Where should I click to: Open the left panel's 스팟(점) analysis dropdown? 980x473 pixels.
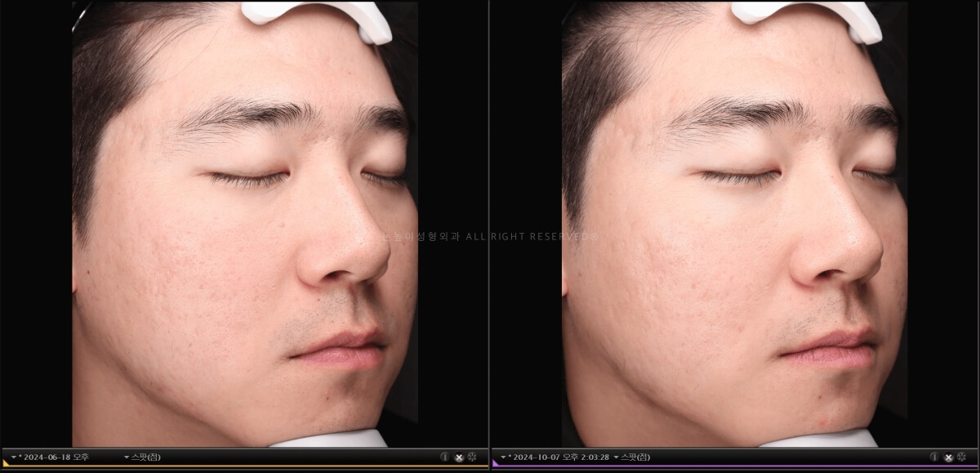point(142,457)
